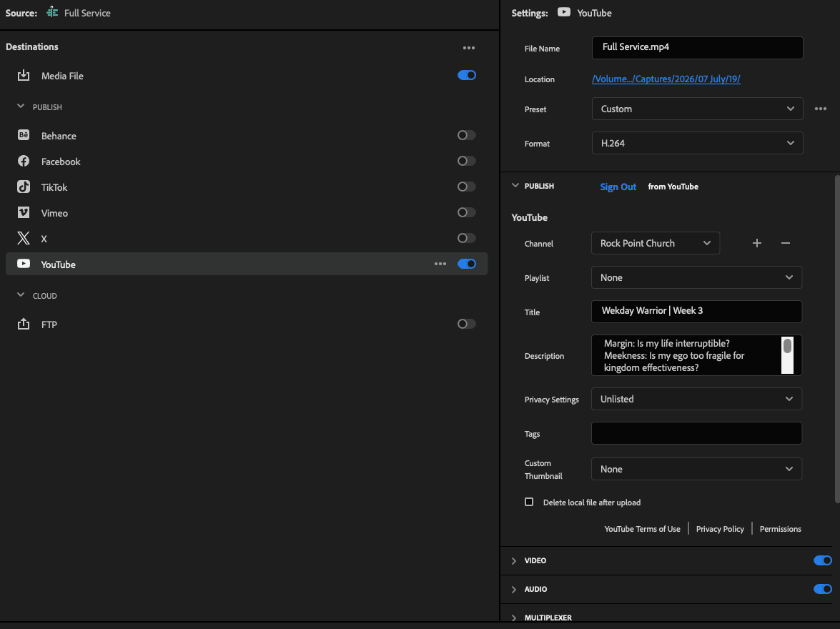Select the YouTube destination row label
Screen dimensions: 840x629
pyautogui.click(x=59, y=264)
